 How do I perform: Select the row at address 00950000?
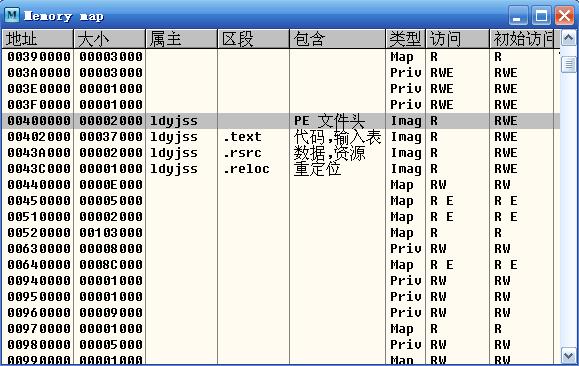281,297
